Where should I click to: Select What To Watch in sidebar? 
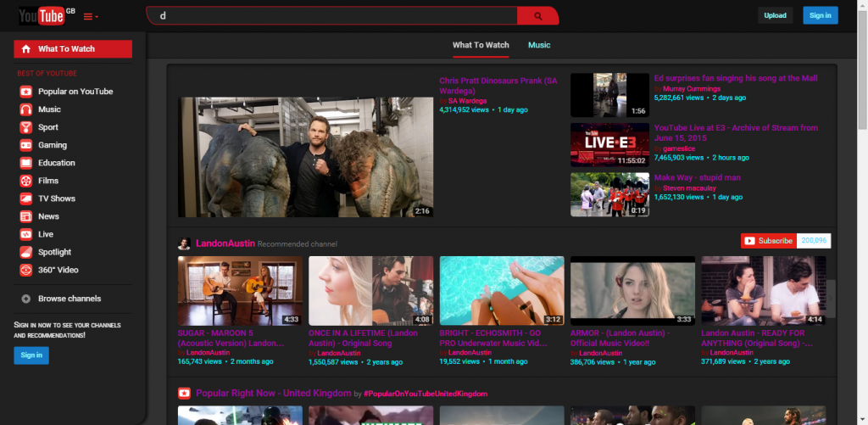tap(73, 48)
